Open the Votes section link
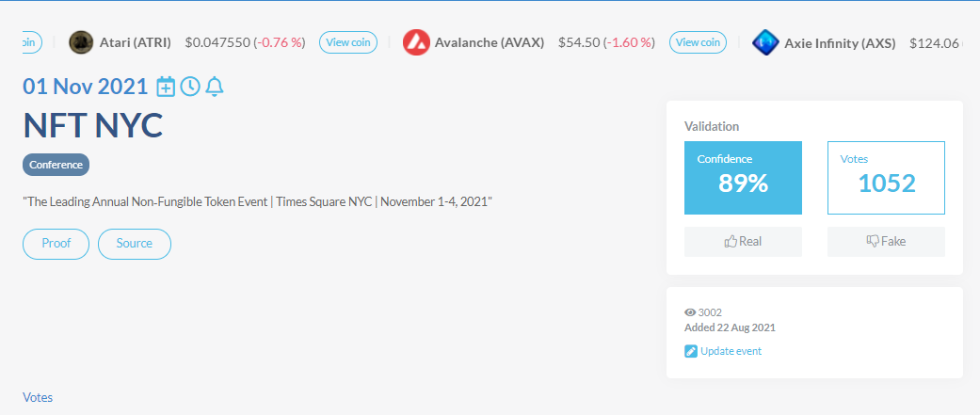Image resolution: width=980 pixels, height=415 pixels. (x=38, y=397)
